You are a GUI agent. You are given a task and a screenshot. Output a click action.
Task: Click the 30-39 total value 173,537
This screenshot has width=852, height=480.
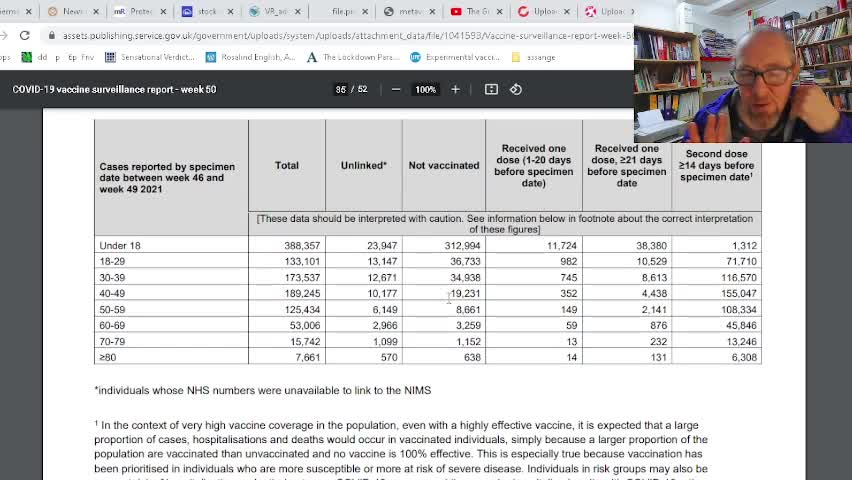(x=302, y=277)
